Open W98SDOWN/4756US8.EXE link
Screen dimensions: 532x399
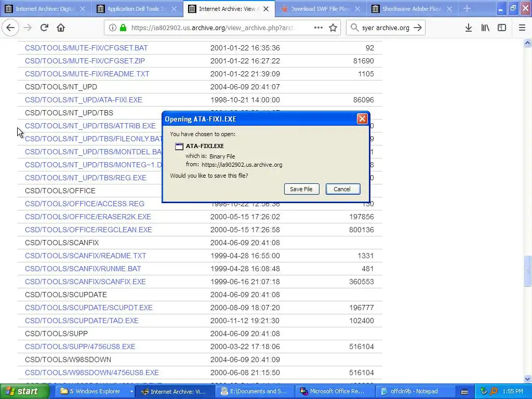[x=91, y=373]
